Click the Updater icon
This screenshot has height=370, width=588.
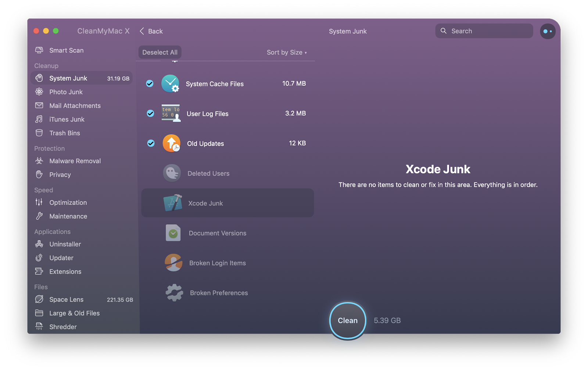(x=39, y=257)
